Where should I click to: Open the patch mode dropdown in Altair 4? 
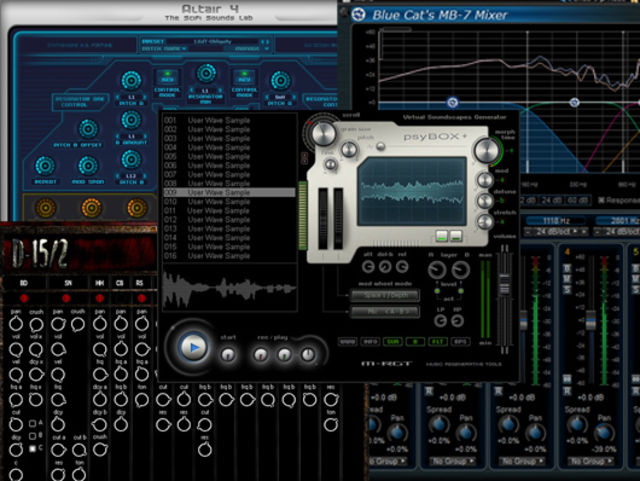[164, 49]
